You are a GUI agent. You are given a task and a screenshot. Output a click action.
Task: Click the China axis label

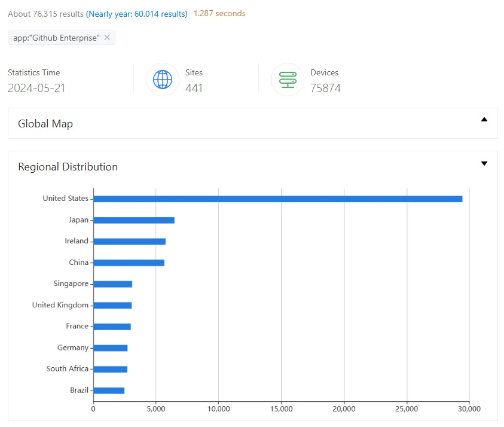(x=79, y=263)
